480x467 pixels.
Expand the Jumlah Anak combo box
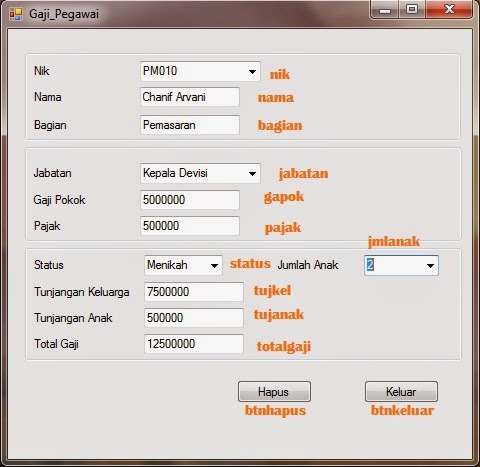[x=401, y=265]
